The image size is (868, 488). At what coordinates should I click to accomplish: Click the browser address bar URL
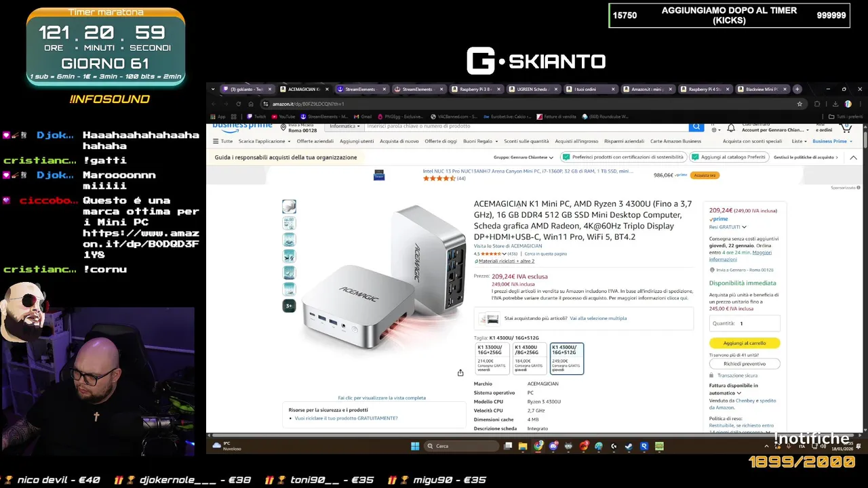(x=309, y=104)
